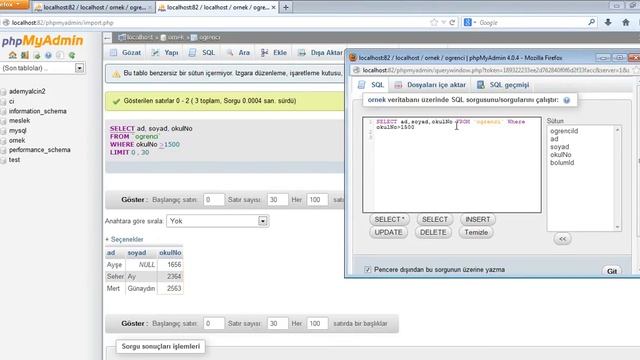Click the upper 'Satır sayısı' input field
The height and width of the screenshot is (360, 640).
(x=278, y=200)
